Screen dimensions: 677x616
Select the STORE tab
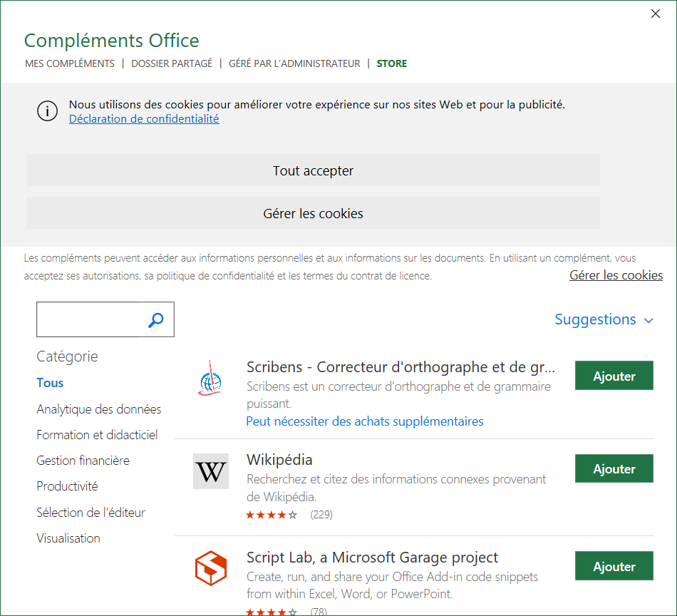click(x=392, y=63)
